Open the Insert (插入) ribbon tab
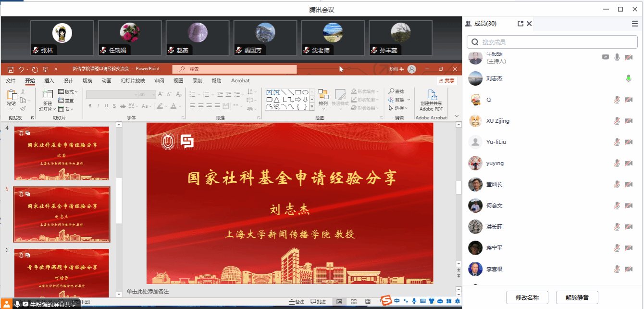 (49, 81)
